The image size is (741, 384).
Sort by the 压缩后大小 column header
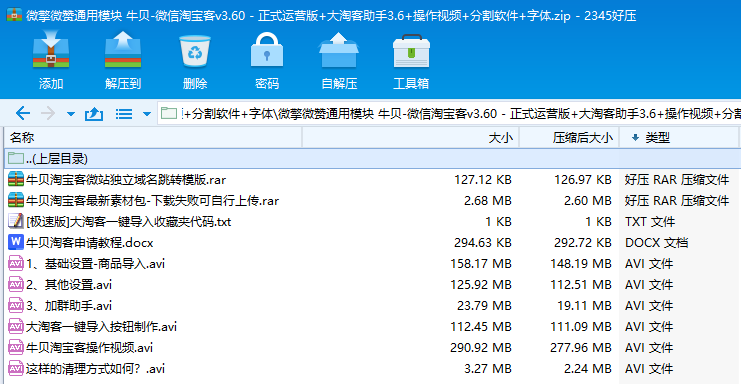click(569, 137)
